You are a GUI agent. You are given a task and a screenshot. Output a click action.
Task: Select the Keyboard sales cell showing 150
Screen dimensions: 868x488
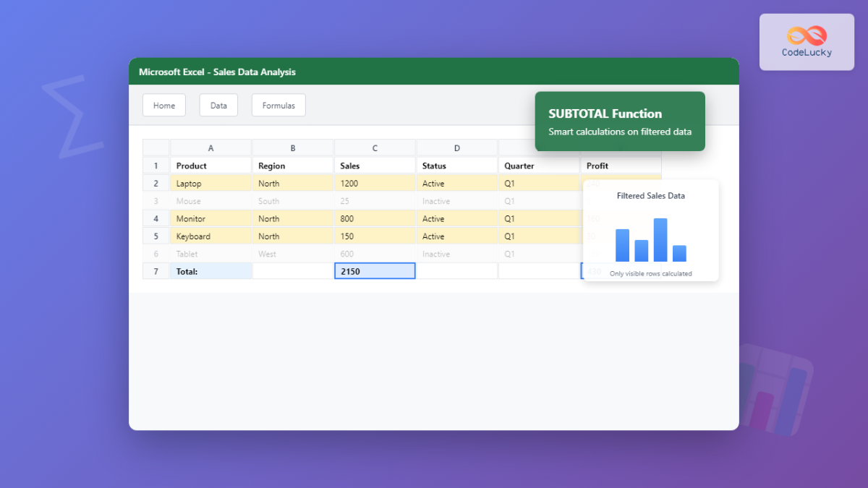point(375,236)
